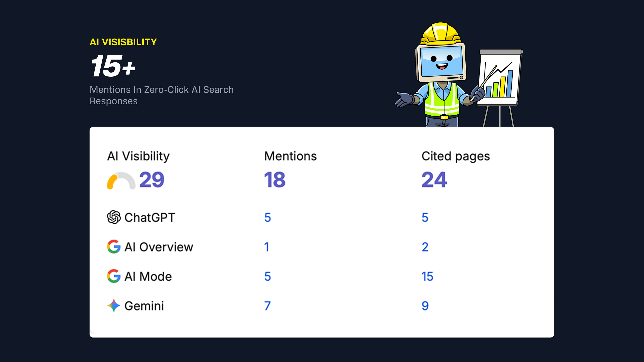Screen dimensions: 644x362
Task: Click the yellow AI VISISBILITY title
Action: (123, 42)
